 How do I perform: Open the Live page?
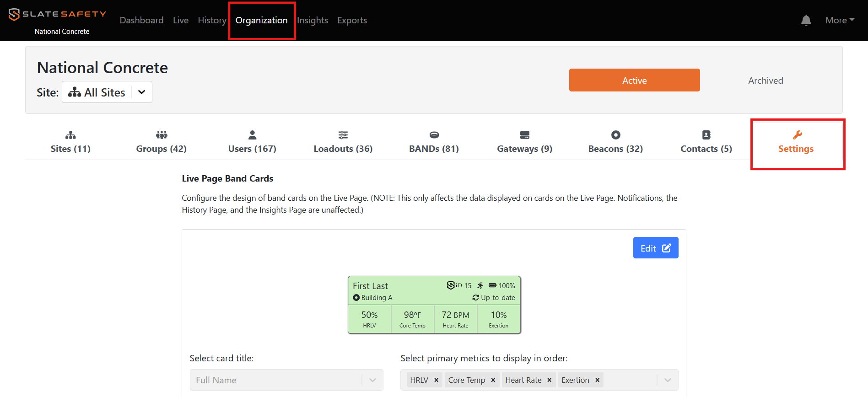click(x=181, y=20)
